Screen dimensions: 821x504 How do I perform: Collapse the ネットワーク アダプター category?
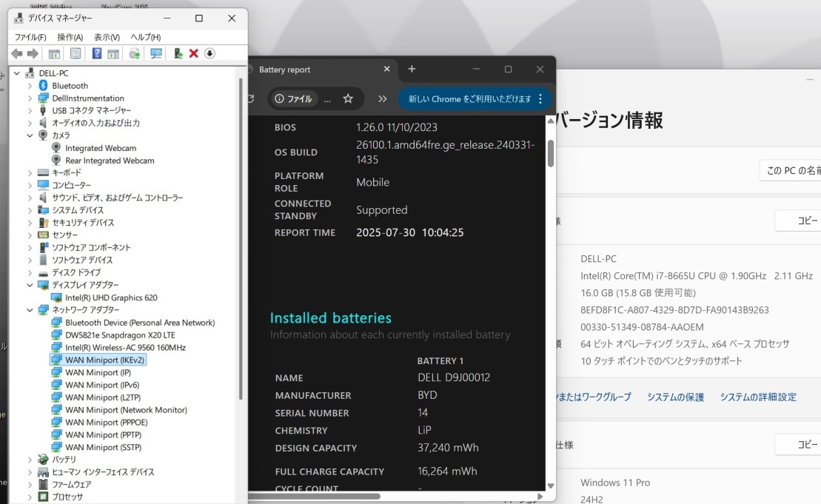point(30,310)
